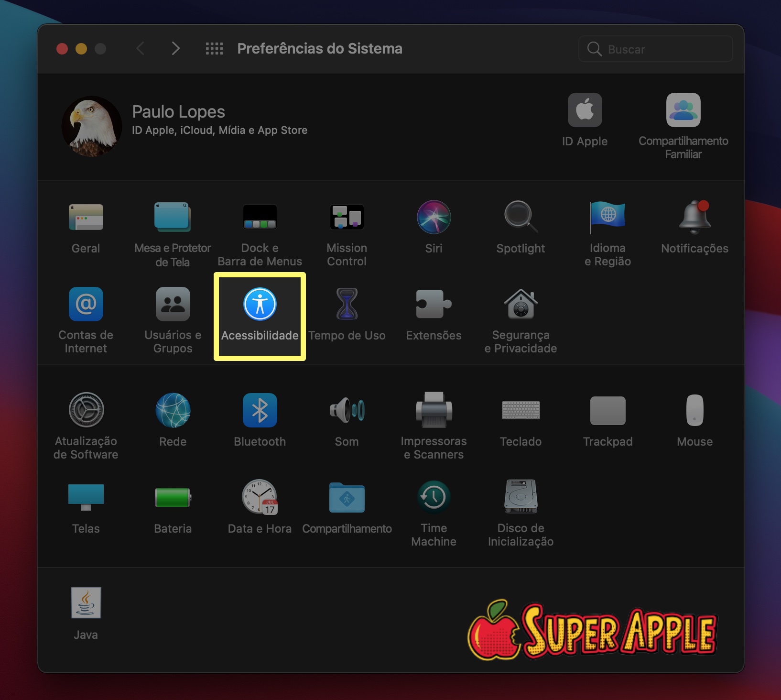Show all preferences with grid button
This screenshot has width=781, height=700.
click(x=214, y=49)
